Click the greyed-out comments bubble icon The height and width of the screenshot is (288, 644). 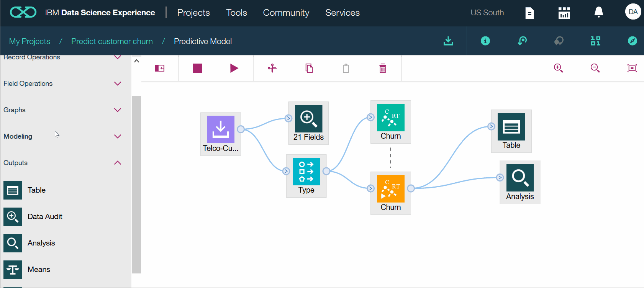click(559, 41)
